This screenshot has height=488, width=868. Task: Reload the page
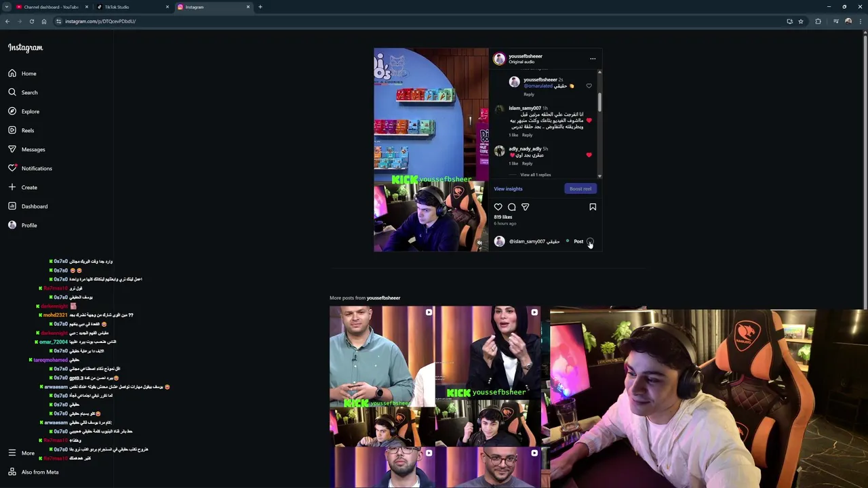click(31, 21)
